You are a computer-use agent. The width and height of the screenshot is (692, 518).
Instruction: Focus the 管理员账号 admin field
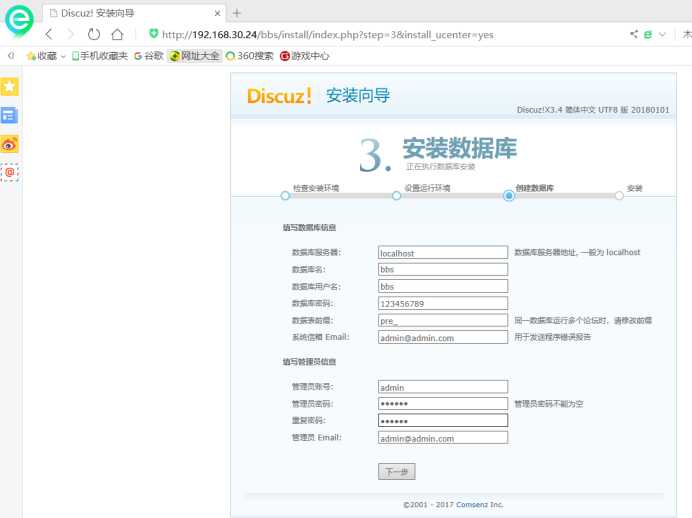pyautogui.click(x=443, y=387)
